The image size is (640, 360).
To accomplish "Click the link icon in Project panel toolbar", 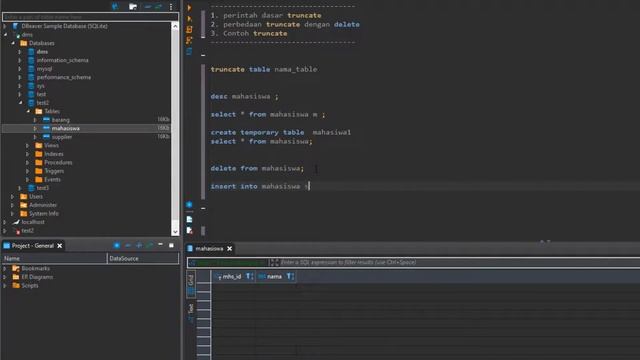I will (x=150, y=245).
